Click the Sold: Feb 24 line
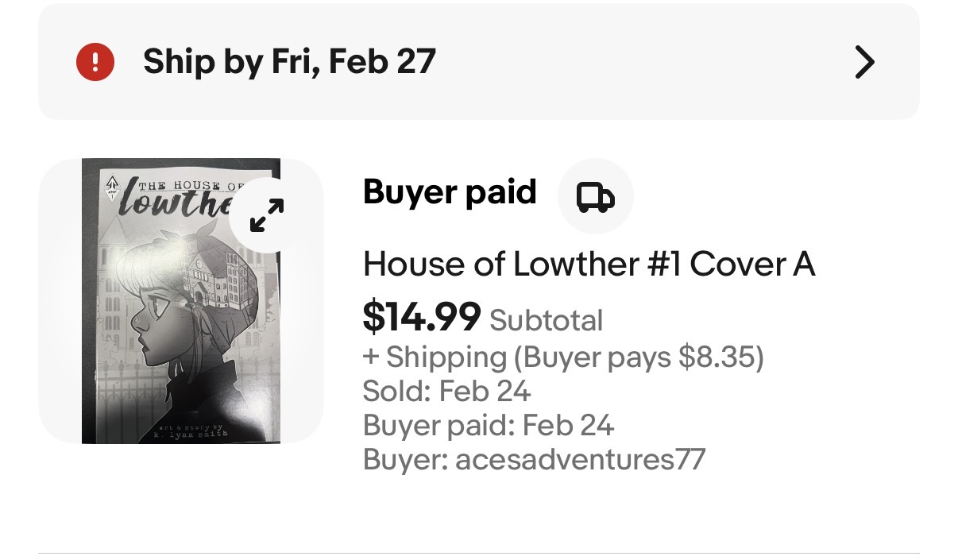Viewport: 958px width, 560px height. coord(446,391)
